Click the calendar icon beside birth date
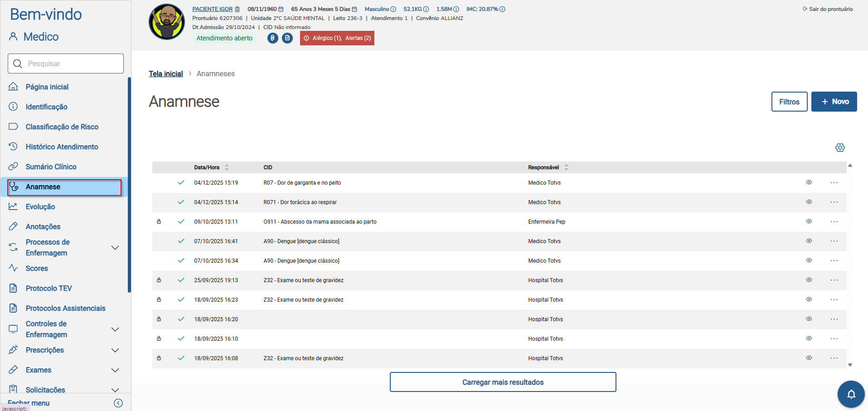This screenshot has height=411, width=868. click(x=281, y=9)
